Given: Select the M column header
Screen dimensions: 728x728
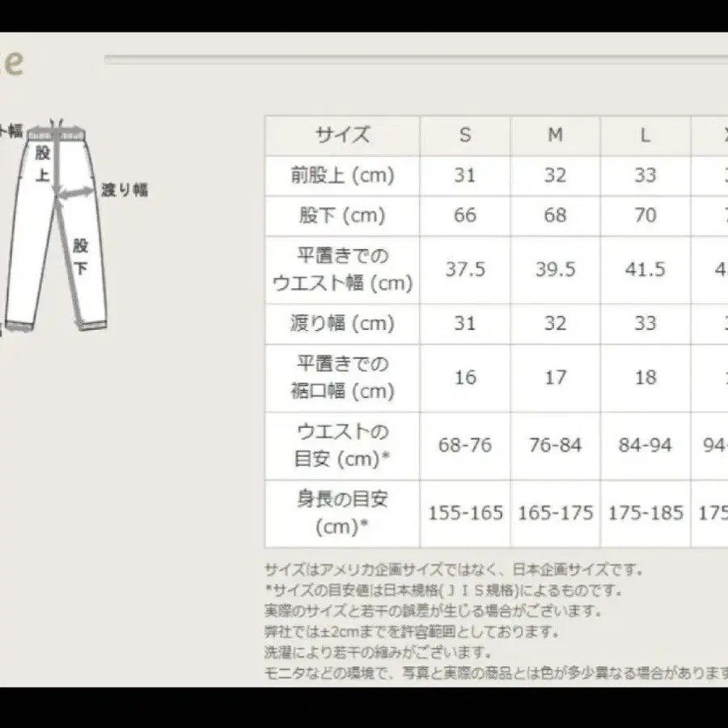Looking at the screenshot, I should coord(555,135).
